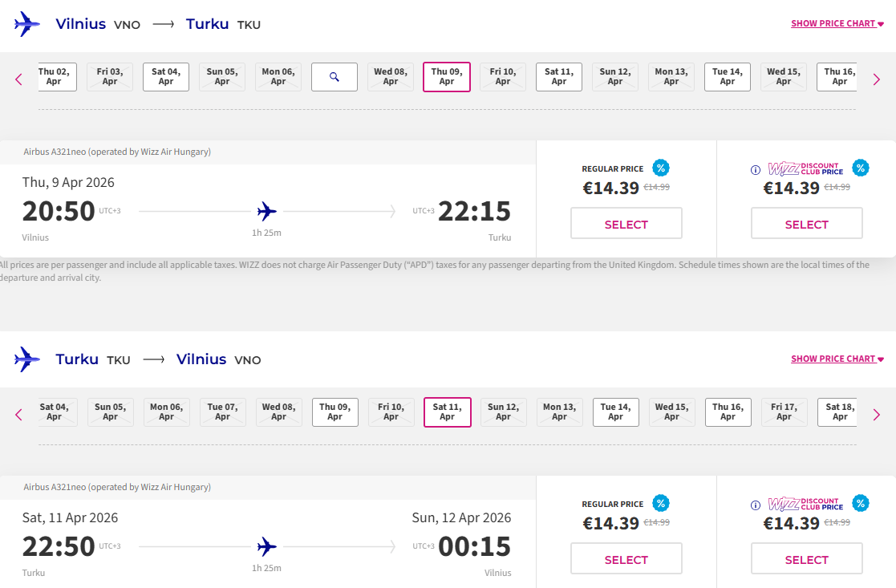Go to next dates for Vilnius–Turku flight
The width and height of the screenshot is (896, 588).
pos(876,79)
